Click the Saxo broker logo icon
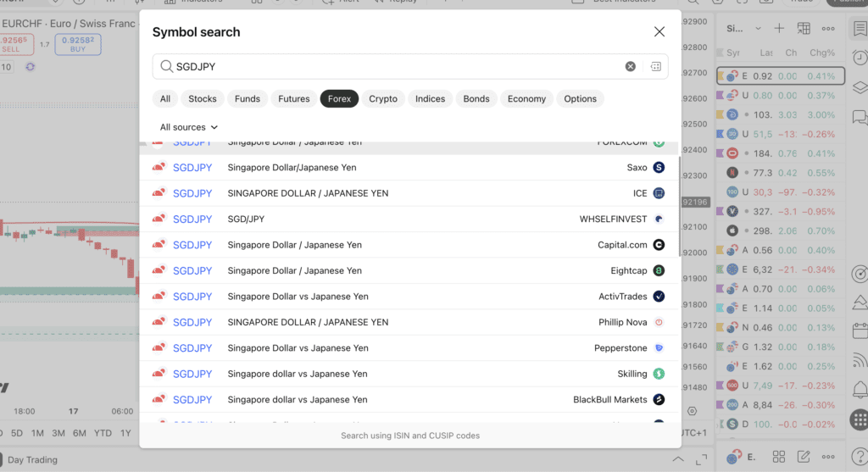The height and width of the screenshot is (472, 868). tap(659, 167)
